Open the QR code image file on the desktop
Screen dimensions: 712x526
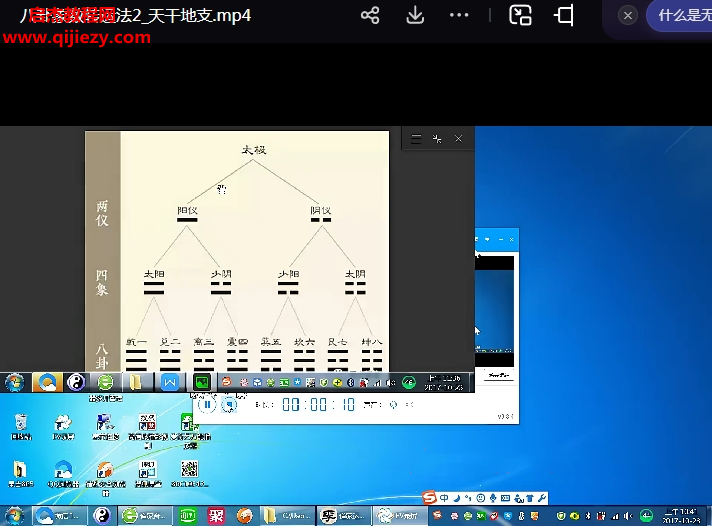[x=190, y=473]
